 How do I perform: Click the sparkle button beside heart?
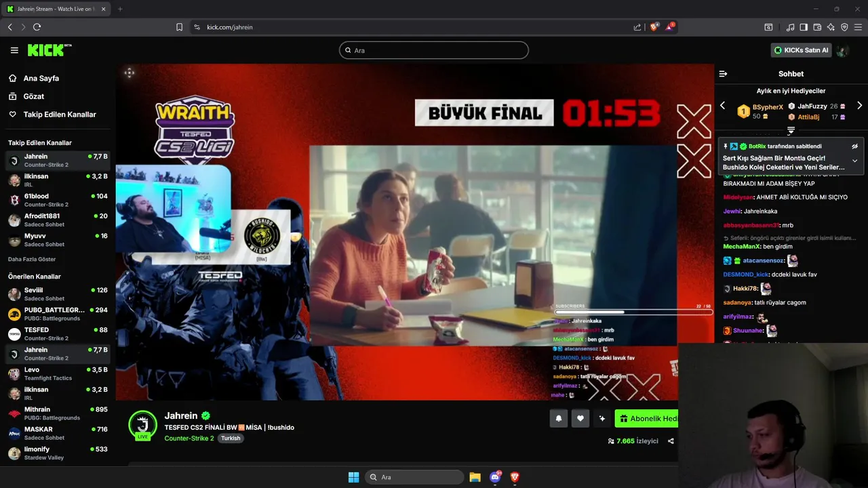[601, 419]
